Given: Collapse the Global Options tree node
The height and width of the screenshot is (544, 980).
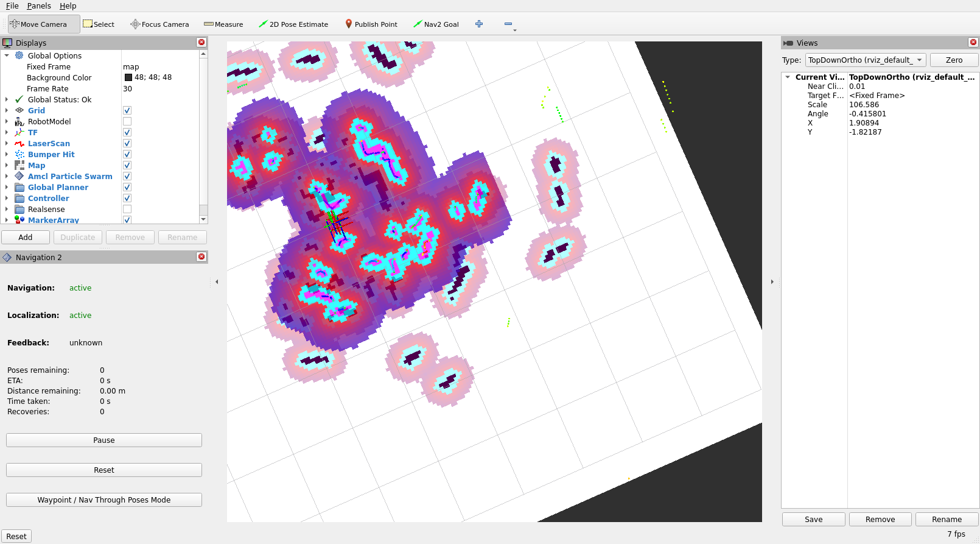Looking at the screenshot, I should 7,55.
